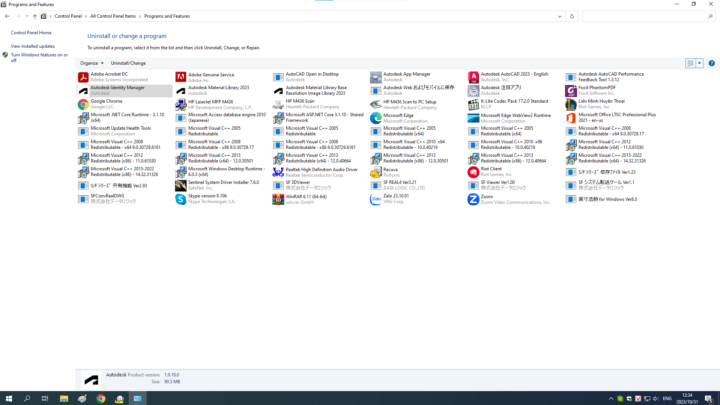Go back with the back arrow
This screenshot has height=405, width=720.
[7, 17]
